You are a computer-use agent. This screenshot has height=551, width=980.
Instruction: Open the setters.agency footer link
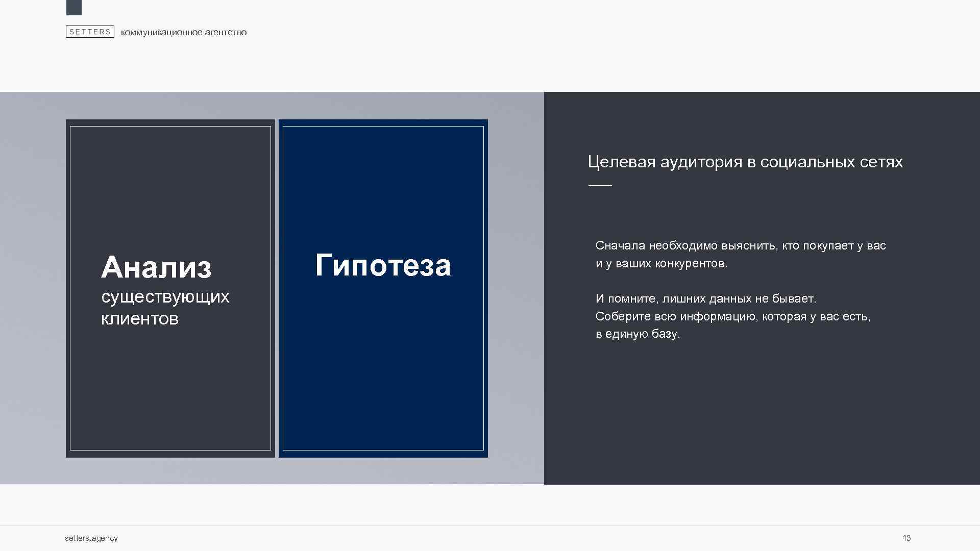pyautogui.click(x=91, y=538)
